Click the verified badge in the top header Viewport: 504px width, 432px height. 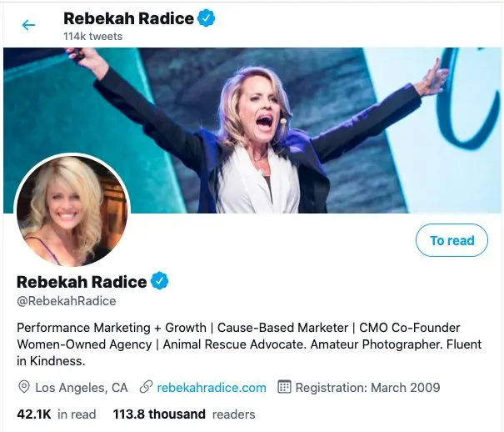207,18
